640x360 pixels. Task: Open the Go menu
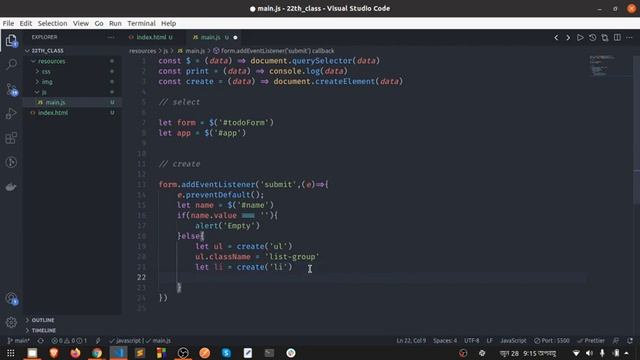(99, 23)
